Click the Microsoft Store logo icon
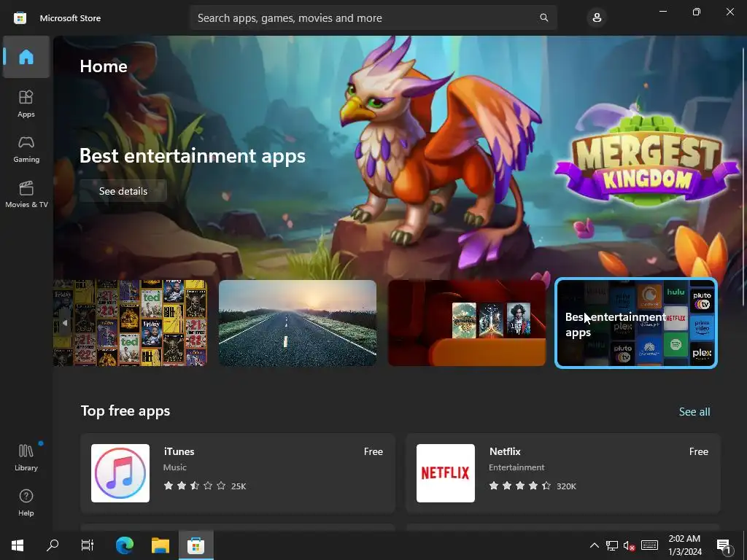 click(20, 18)
